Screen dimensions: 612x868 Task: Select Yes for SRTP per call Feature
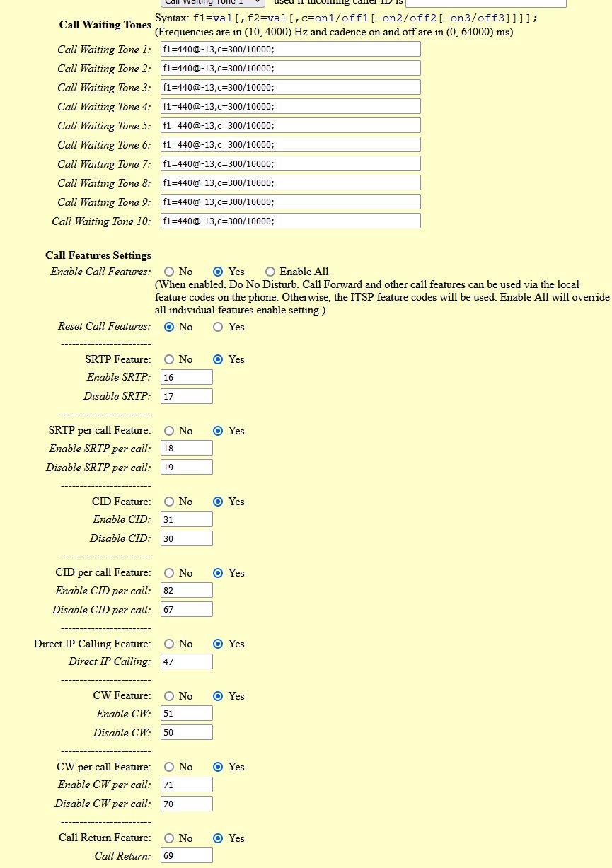coord(219,431)
